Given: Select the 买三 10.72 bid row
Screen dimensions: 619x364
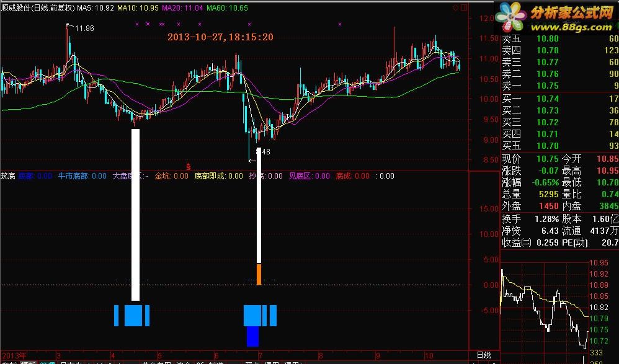Looking at the screenshot, I should tap(560, 122).
